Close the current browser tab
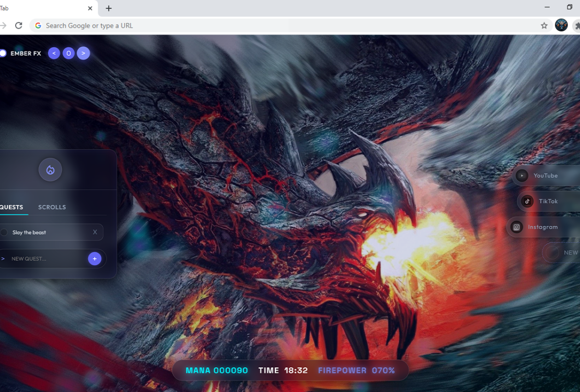 click(x=90, y=8)
